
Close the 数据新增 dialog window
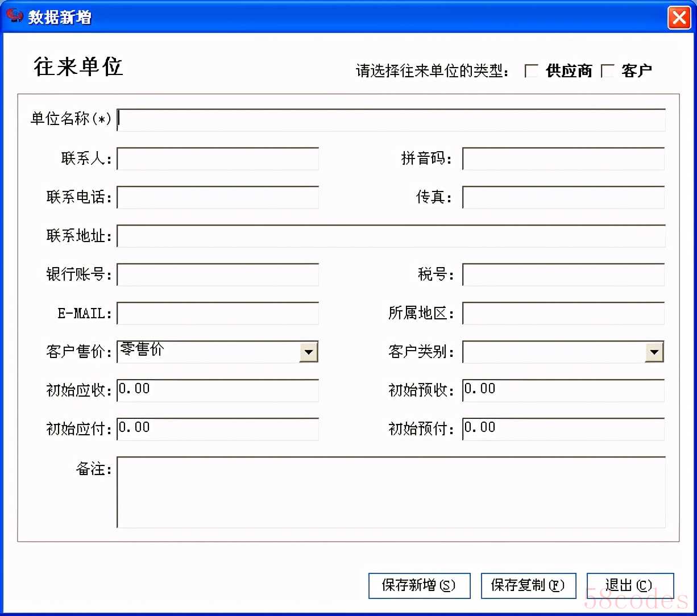click(679, 18)
